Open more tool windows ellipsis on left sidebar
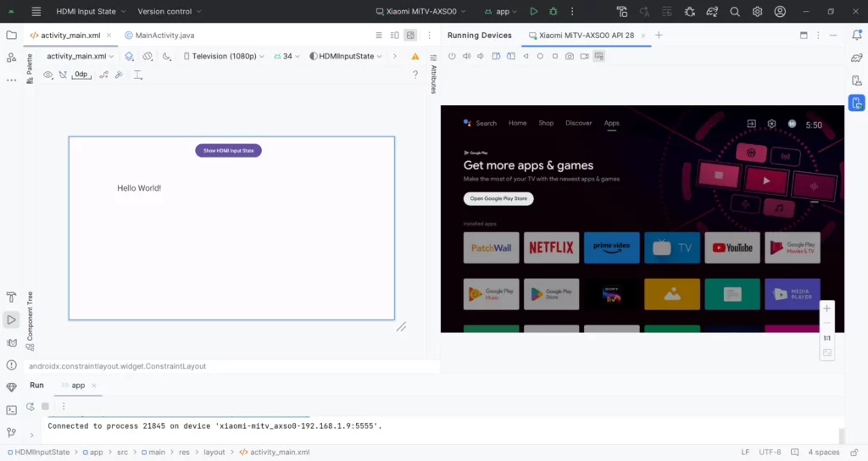This screenshot has height=461, width=868. [x=11, y=81]
